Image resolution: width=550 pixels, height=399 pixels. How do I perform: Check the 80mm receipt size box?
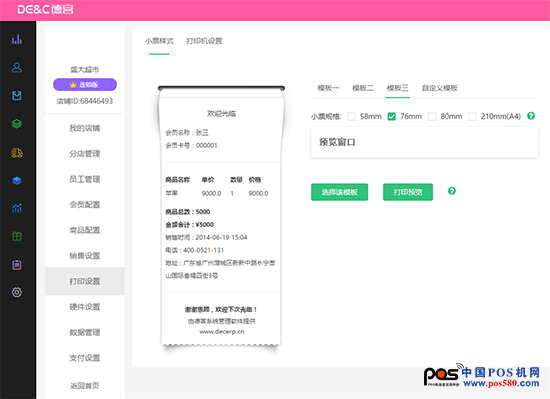point(432,116)
